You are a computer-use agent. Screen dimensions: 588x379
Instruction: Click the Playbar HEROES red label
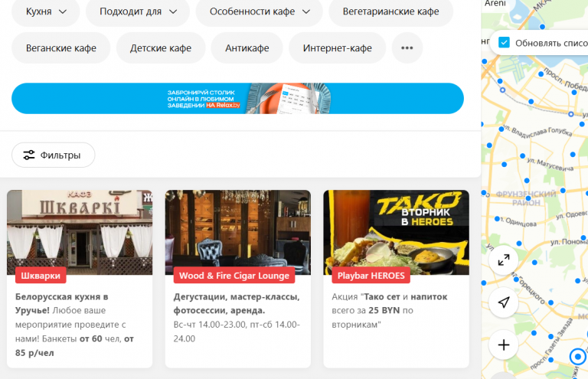[371, 276]
